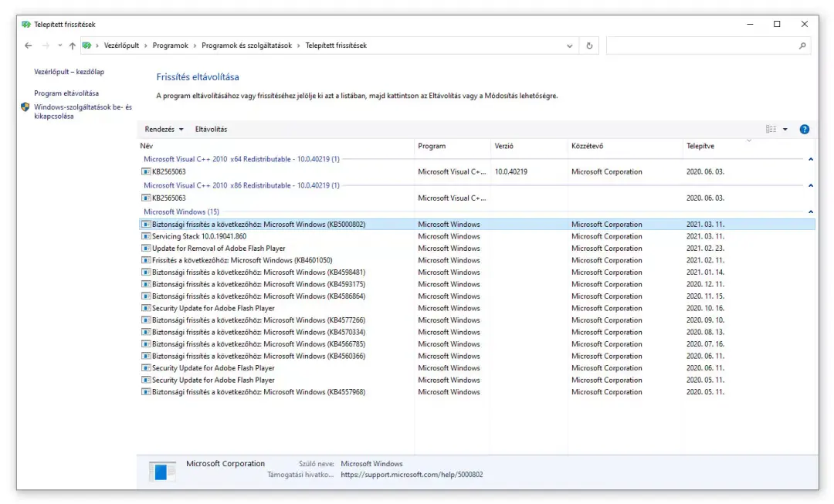Viewport: 834px width, 504px height.
Task: Click icon of KB4598481 update row
Action: (146, 272)
